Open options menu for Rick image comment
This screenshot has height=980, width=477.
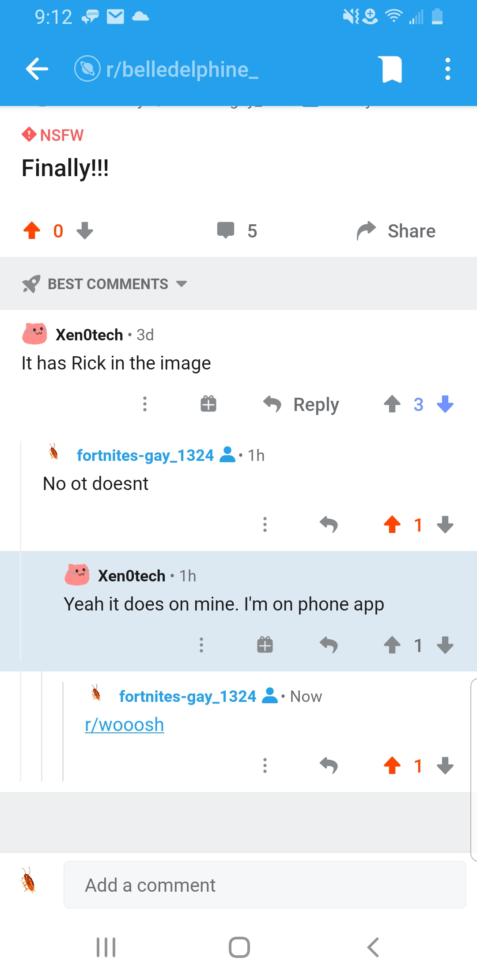point(145,404)
